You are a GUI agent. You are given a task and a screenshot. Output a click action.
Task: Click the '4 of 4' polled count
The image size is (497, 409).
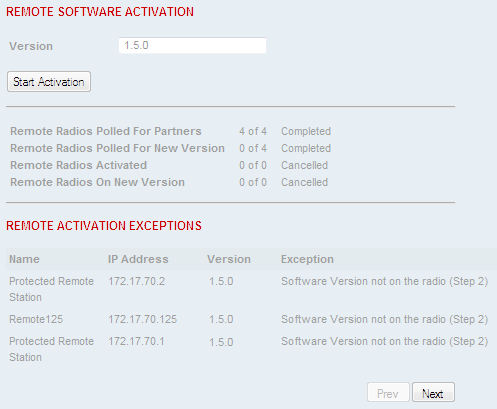pos(253,131)
